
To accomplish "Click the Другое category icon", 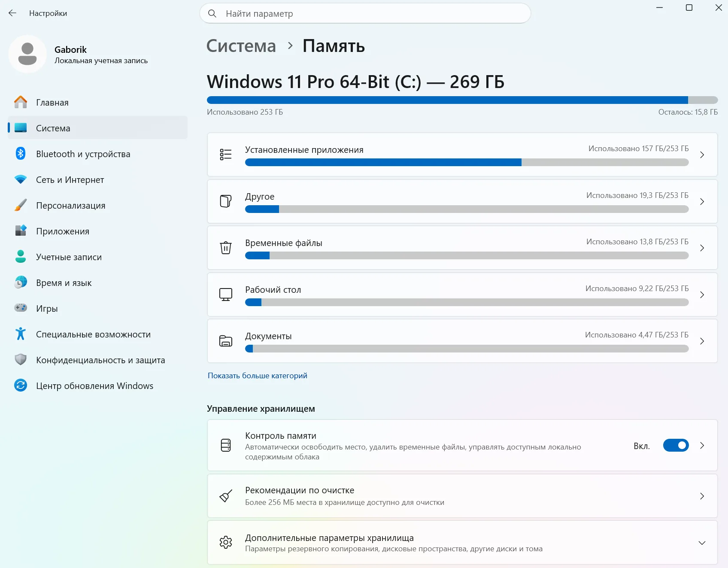I will pos(226,201).
